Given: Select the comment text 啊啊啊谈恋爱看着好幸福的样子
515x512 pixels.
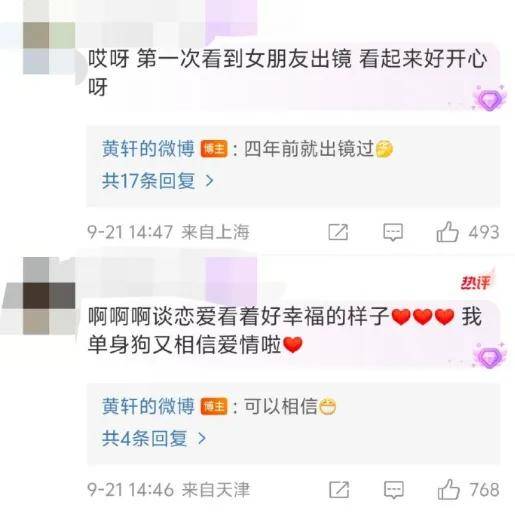Looking at the screenshot, I should [x=238, y=316].
